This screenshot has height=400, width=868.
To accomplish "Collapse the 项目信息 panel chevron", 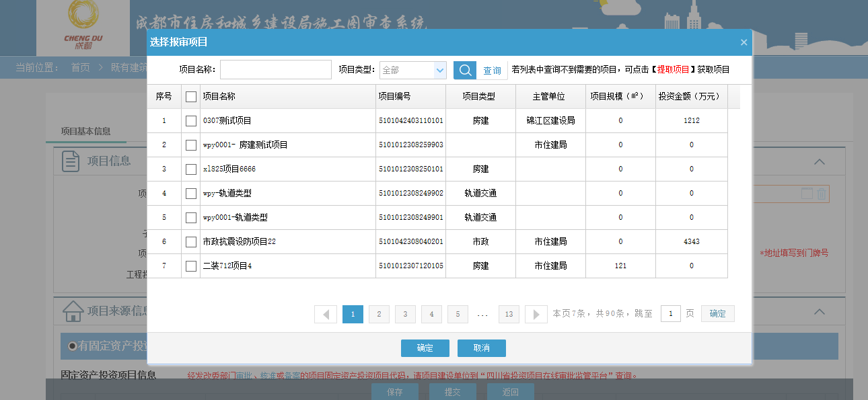I will click(819, 162).
